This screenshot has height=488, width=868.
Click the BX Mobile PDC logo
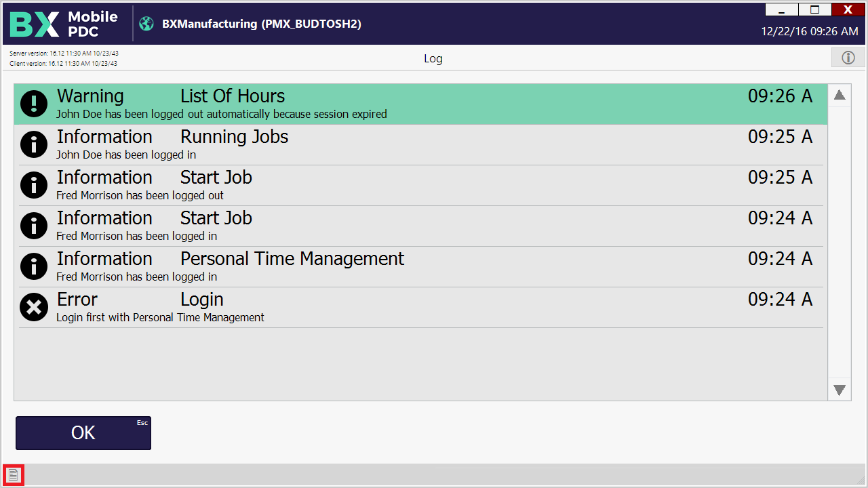(64, 24)
